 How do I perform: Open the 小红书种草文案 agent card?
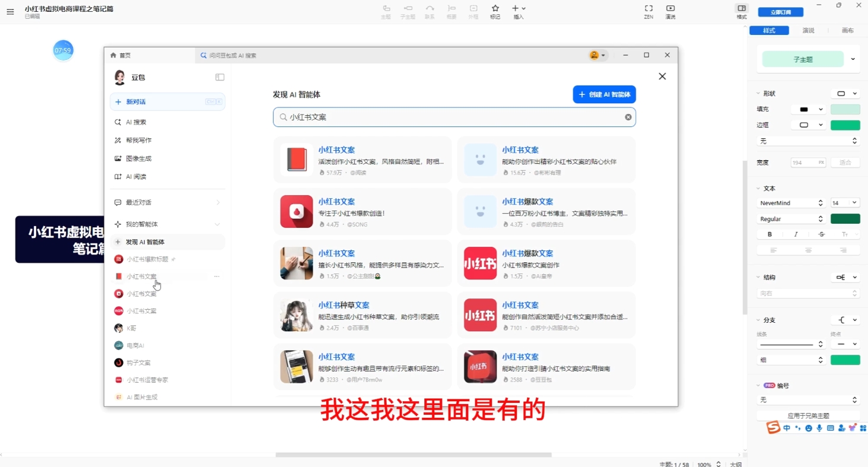coord(363,315)
